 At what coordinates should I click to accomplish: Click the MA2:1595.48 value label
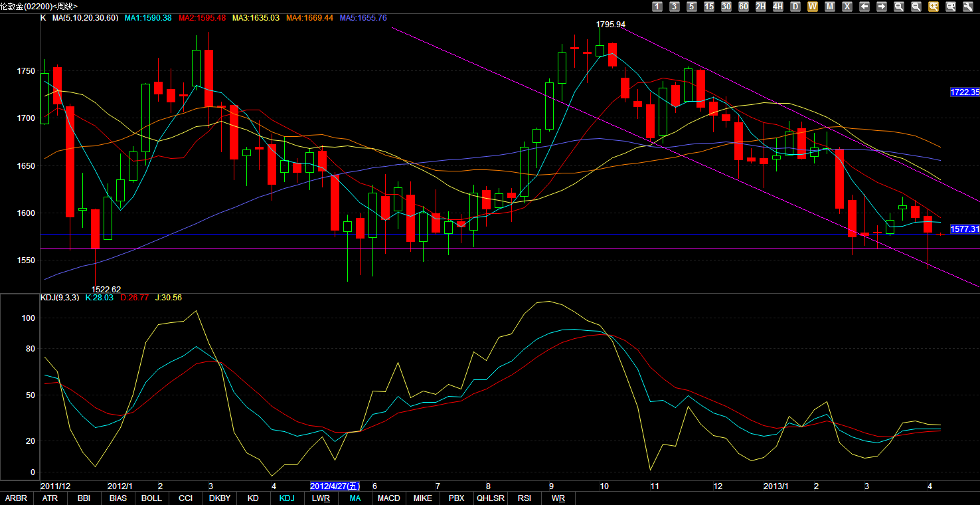(202, 18)
